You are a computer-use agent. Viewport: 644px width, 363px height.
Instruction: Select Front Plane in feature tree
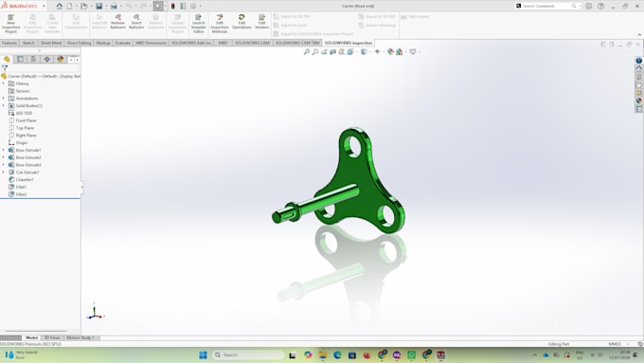26,120
